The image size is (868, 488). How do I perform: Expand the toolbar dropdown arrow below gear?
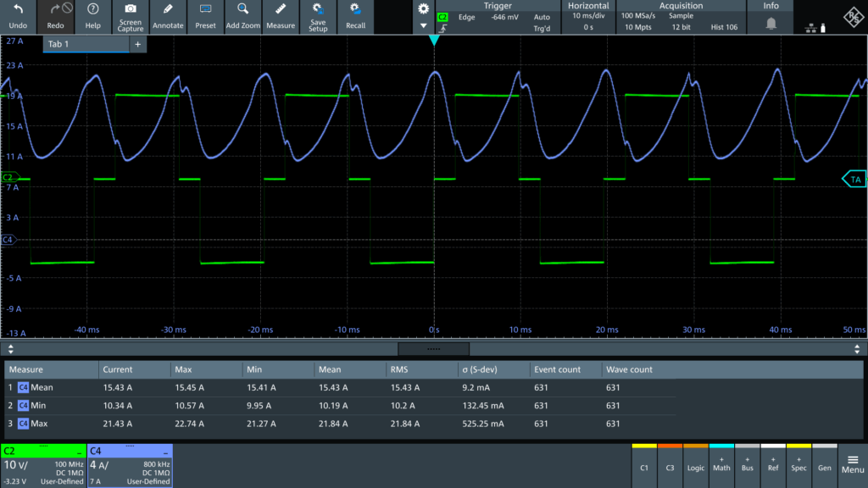[x=424, y=25]
